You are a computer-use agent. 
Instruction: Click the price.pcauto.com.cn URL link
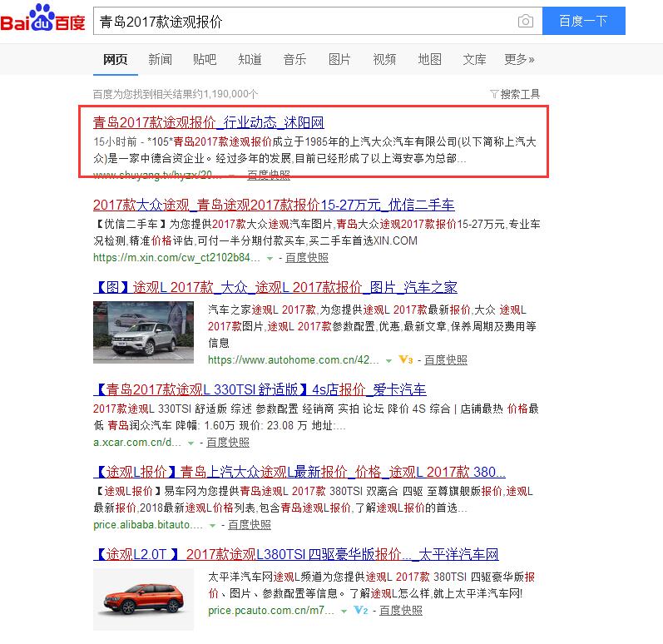[x=271, y=610]
